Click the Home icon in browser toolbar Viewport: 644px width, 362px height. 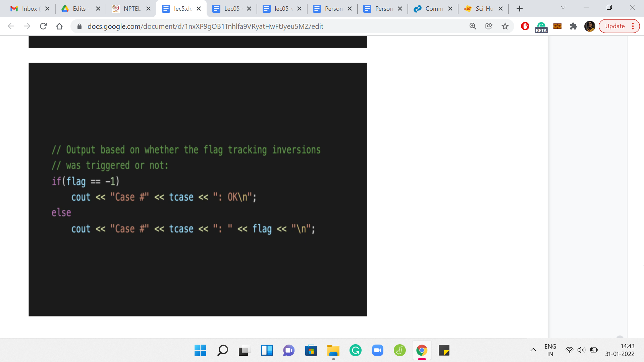(59, 26)
